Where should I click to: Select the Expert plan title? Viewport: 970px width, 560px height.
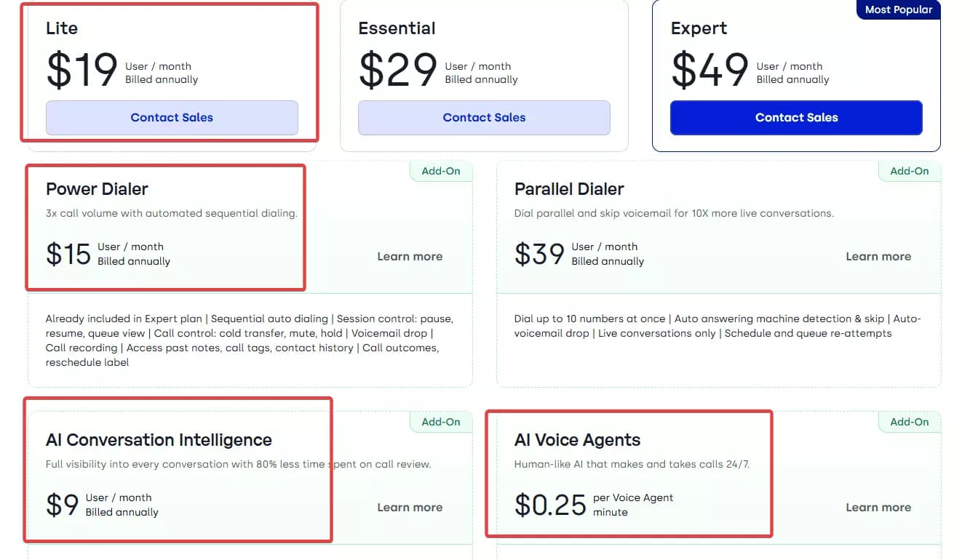(x=699, y=28)
